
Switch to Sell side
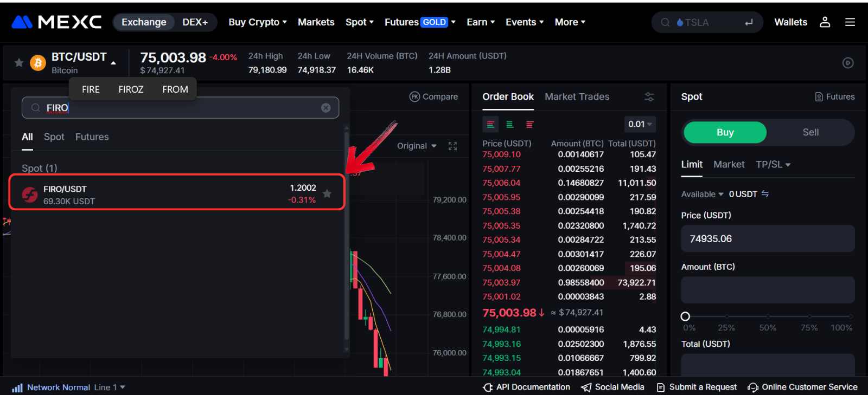pos(810,132)
